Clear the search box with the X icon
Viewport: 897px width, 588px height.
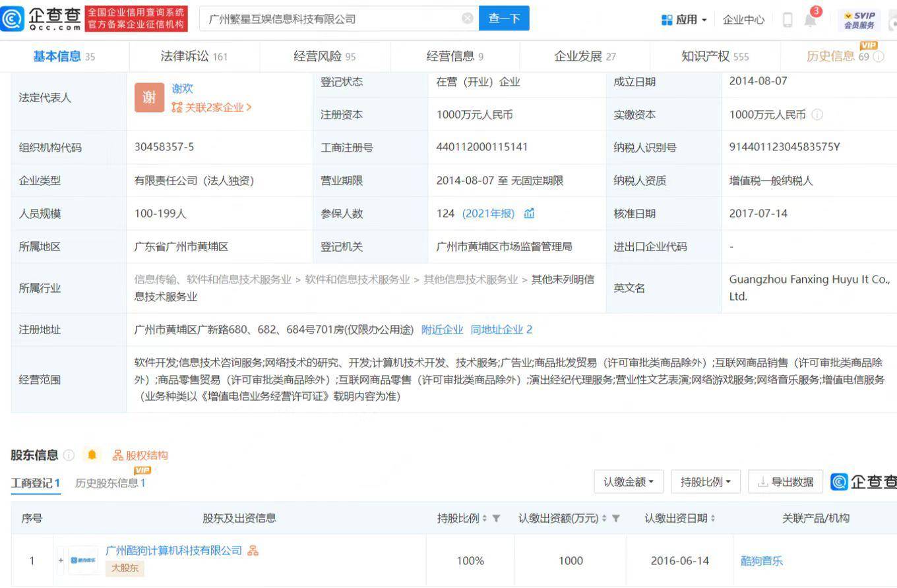click(468, 18)
